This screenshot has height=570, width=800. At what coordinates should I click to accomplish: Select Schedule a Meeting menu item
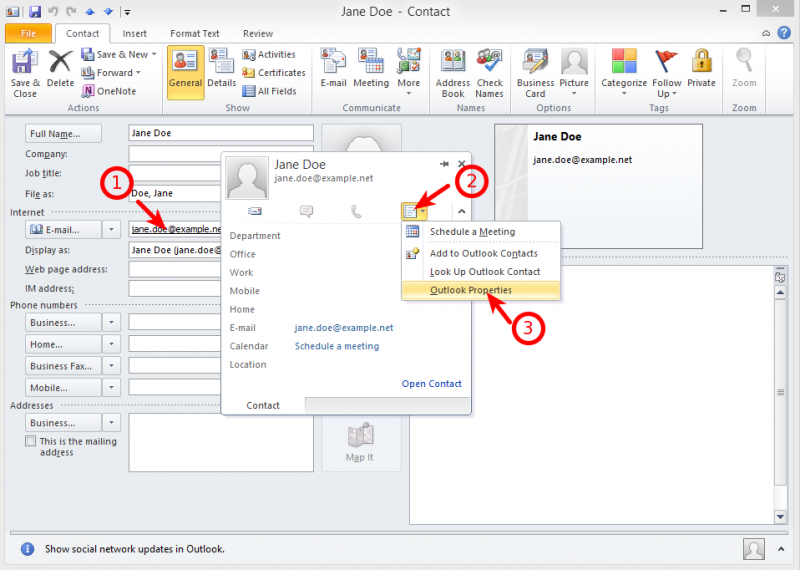click(x=481, y=232)
